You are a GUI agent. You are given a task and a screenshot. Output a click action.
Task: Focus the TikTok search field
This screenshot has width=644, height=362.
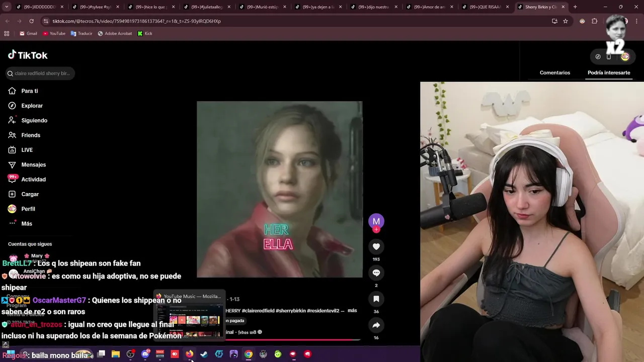(x=40, y=73)
